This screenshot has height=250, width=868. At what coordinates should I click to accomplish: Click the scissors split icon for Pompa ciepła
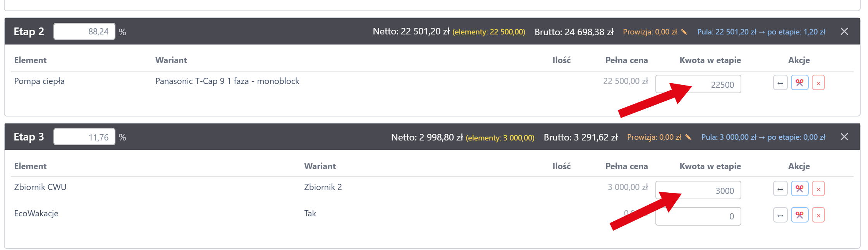pos(799,83)
